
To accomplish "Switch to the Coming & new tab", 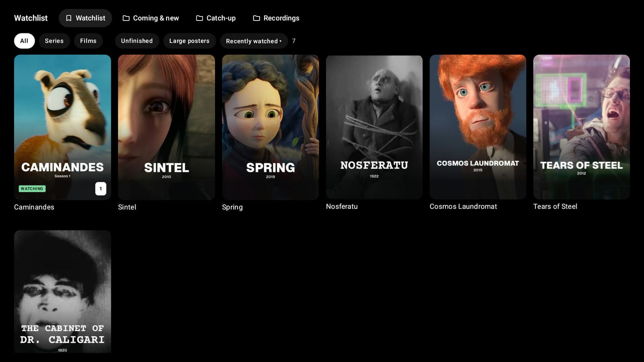I will pos(151,18).
